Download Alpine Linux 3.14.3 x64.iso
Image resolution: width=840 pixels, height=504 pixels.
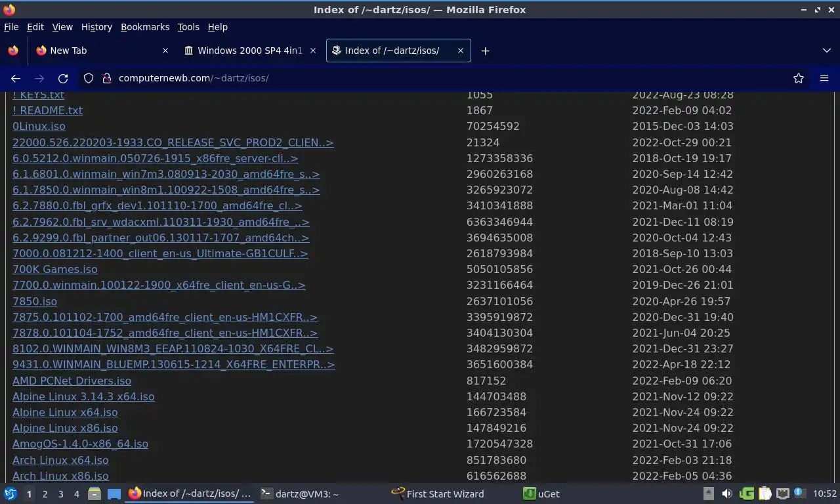tap(83, 396)
